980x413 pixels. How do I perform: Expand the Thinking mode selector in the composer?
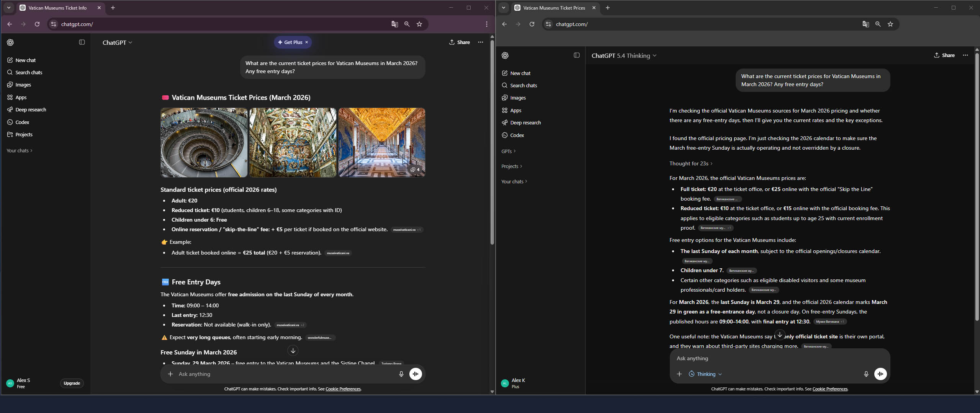[705, 374]
